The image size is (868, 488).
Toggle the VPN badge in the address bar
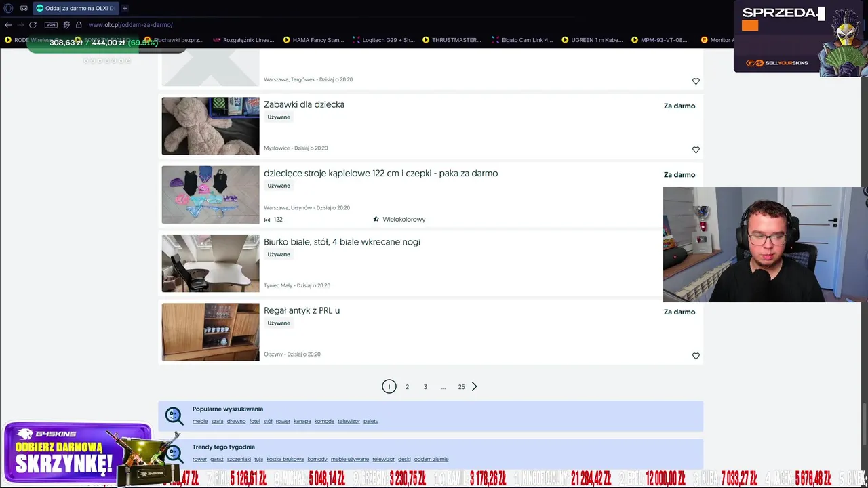(51, 25)
